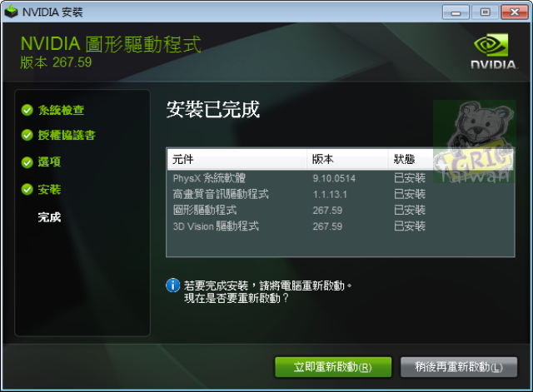The image size is (533, 392).
Task: Select the 3D Vision 驅動程式 row
Action: point(341,226)
